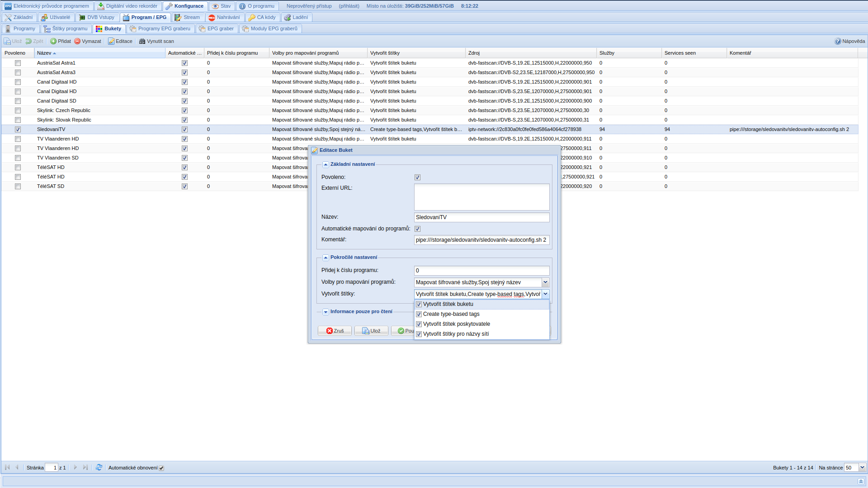
Task: Open the Volby pro mapování programů dropdown
Action: pyautogui.click(x=545, y=282)
